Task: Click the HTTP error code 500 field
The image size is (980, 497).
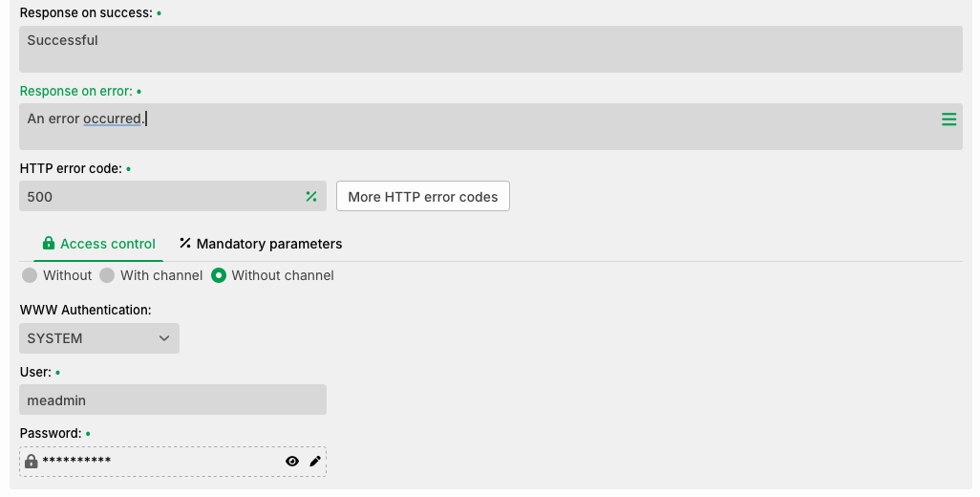Action: click(x=173, y=196)
